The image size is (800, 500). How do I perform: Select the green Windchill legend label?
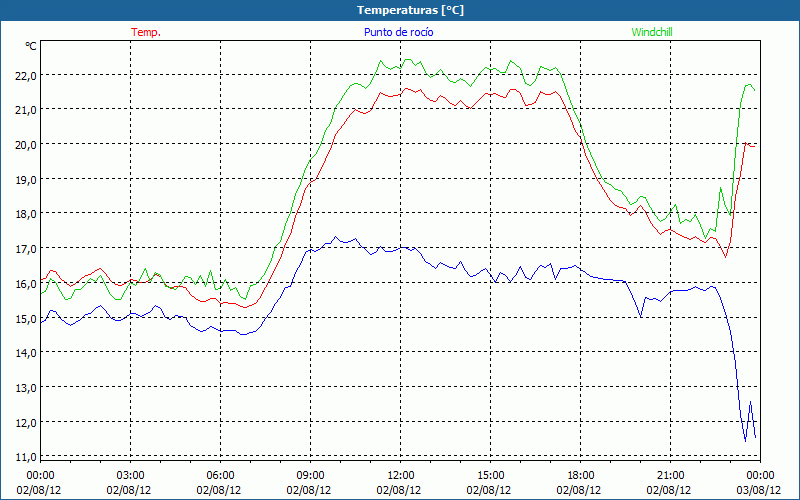pos(652,32)
